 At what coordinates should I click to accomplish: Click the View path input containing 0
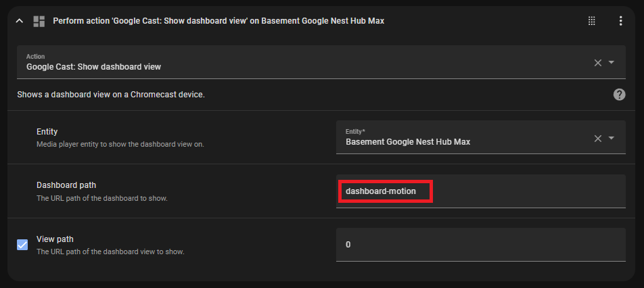[x=480, y=245]
